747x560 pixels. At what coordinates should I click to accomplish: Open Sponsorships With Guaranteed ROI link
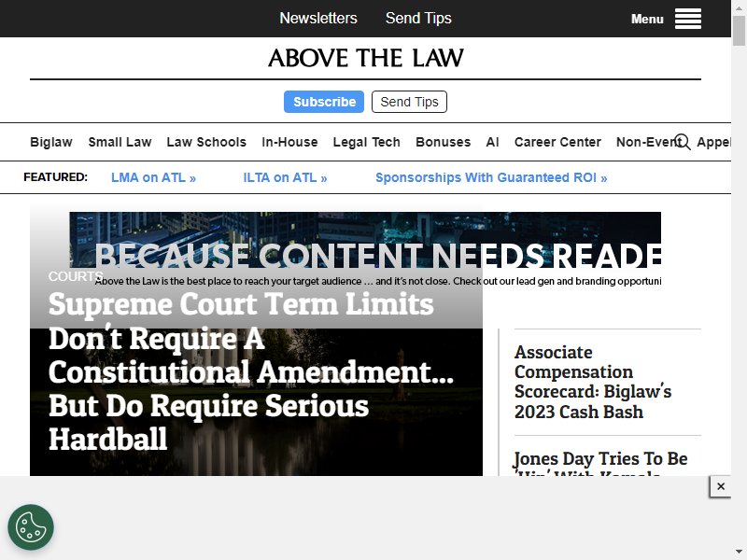pos(491,177)
